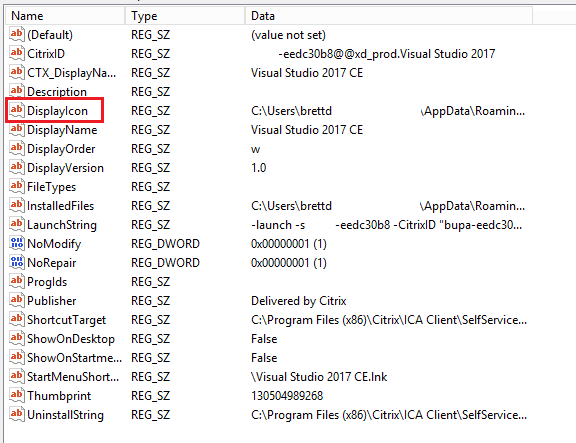Click the string icon beside CitrixID
Image resolution: width=576 pixels, height=443 pixels.
pyautogui.click(x=17, y=54)
